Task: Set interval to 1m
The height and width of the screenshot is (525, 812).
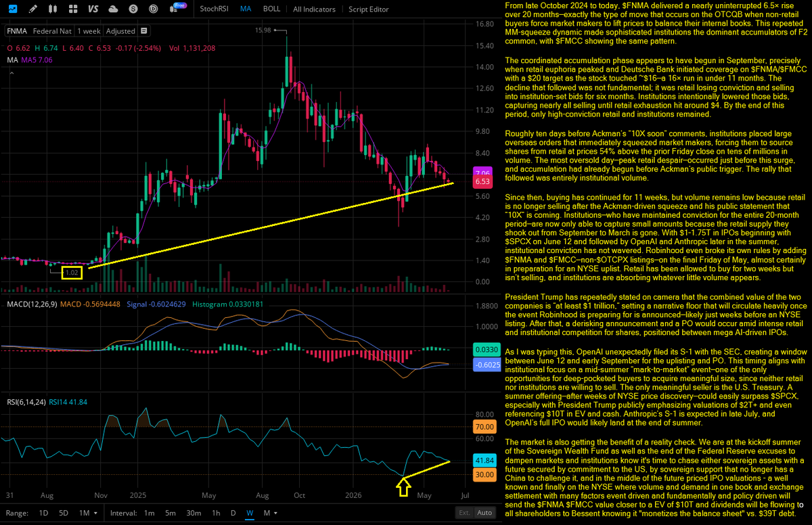Action: tap(149, 513)
